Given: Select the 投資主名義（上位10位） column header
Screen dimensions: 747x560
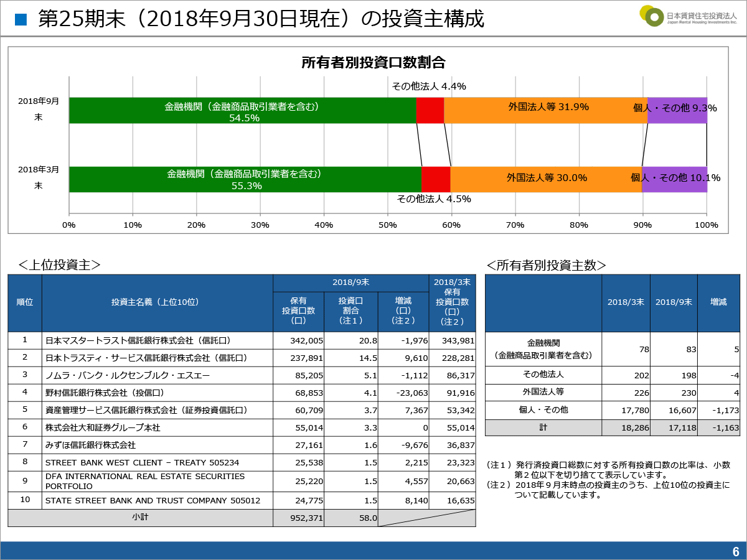Looking at the screenshot, I should coord(157,302).
